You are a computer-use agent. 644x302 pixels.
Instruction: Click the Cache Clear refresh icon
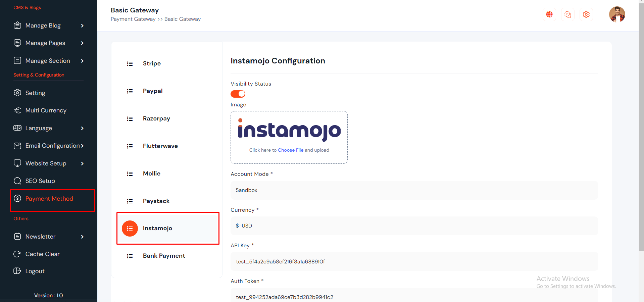click(x=17, y=254)
